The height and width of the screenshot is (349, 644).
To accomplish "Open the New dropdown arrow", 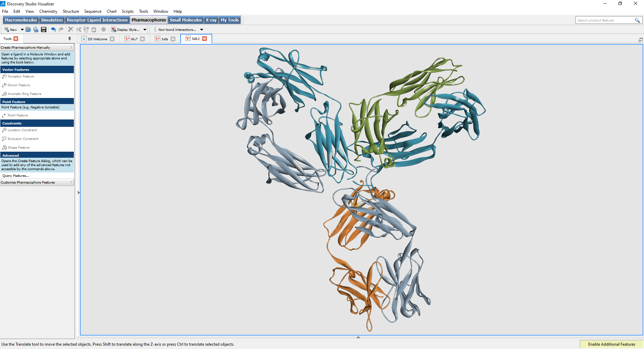I will 22,30.
